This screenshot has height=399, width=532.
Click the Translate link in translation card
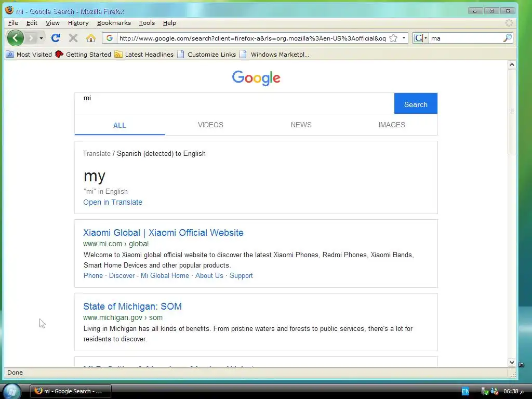(97, 153)
